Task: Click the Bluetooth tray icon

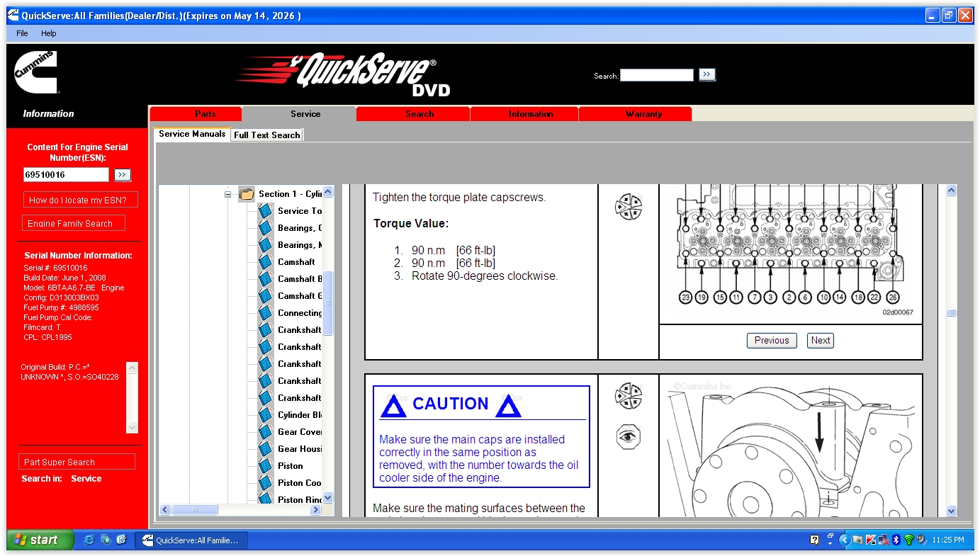Action: tap(896, 540)
